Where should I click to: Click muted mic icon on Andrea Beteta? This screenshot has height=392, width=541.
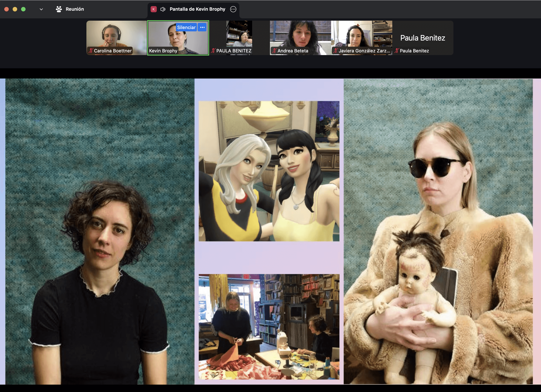click(274, 51)
